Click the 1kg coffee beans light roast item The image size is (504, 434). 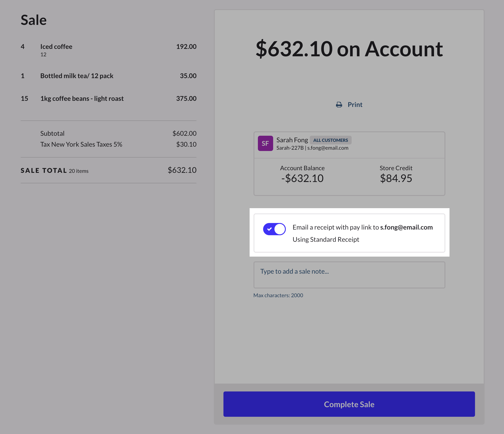82,98
